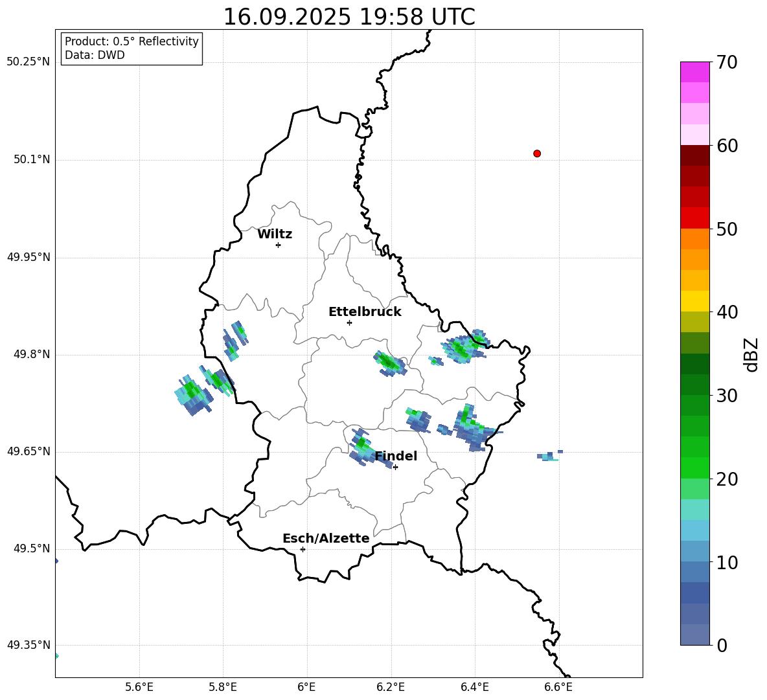Image resolution: width=767 pixels, height=700 pixels.
Task: Click the 30 colorbar tick label
Action: coord(727,396)
